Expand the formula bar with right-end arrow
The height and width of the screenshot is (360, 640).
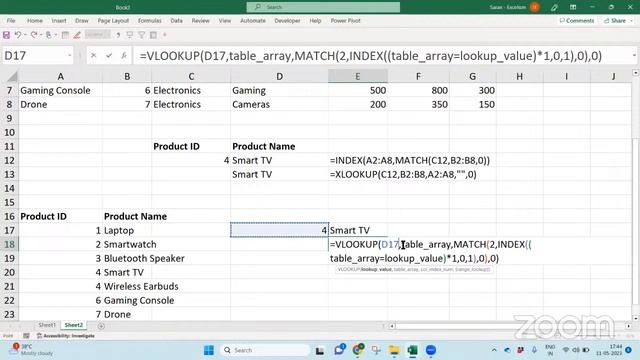click(634, 56)
